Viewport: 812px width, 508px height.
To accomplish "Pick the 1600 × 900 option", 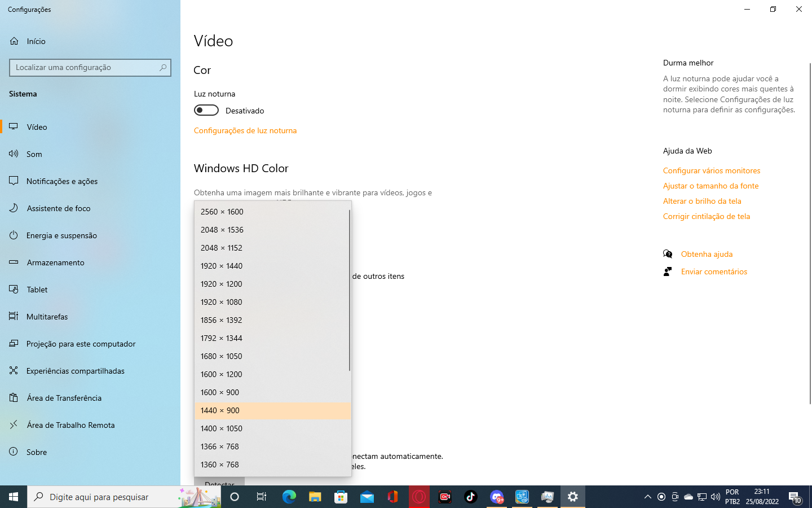I will click(x=272, y=392).
